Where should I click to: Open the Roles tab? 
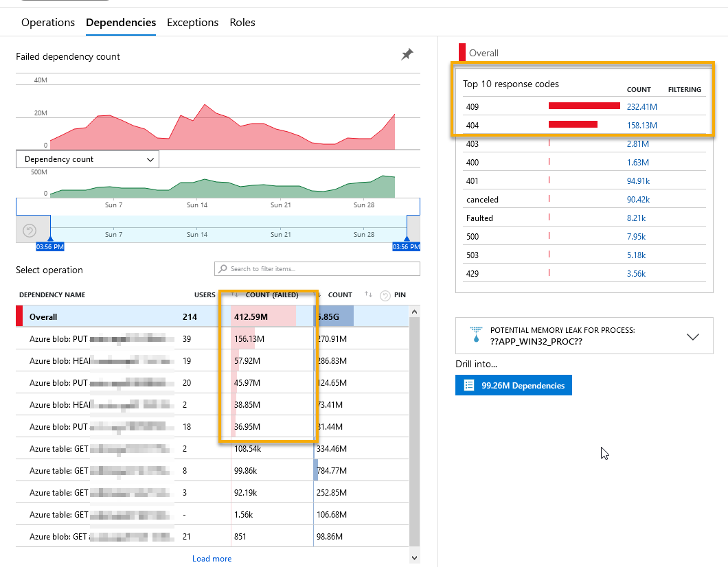tap(242, 22)
